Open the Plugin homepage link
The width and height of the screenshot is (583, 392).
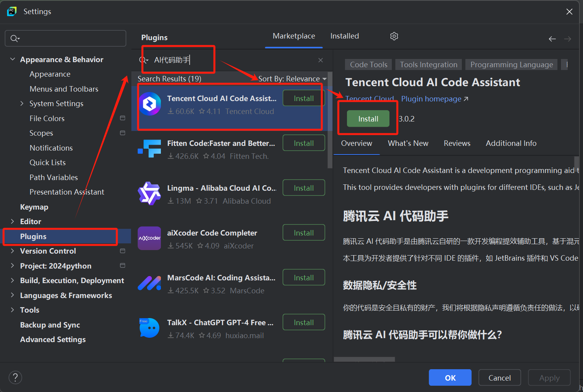pos(435,99)
